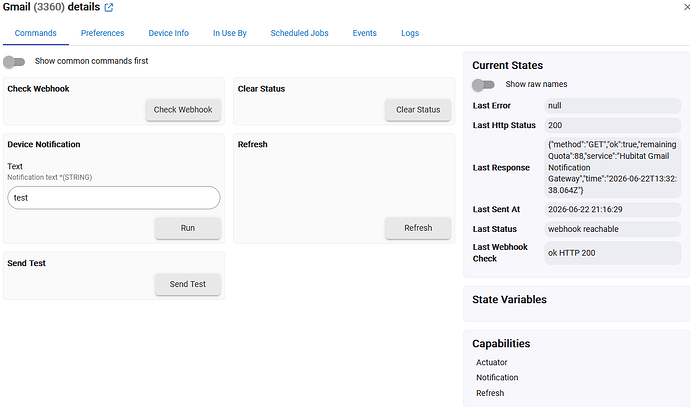Open the Device Info tab
The height and width of the screenshot is (407, 690).
click(x=169, y=33)
